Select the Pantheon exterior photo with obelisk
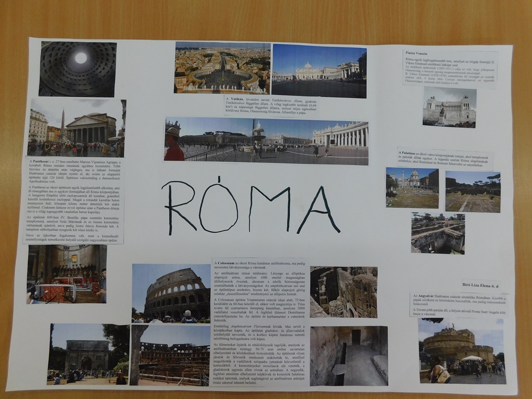Screen dimensions: 532x399 pyautogui.click(x=76, y=128)
